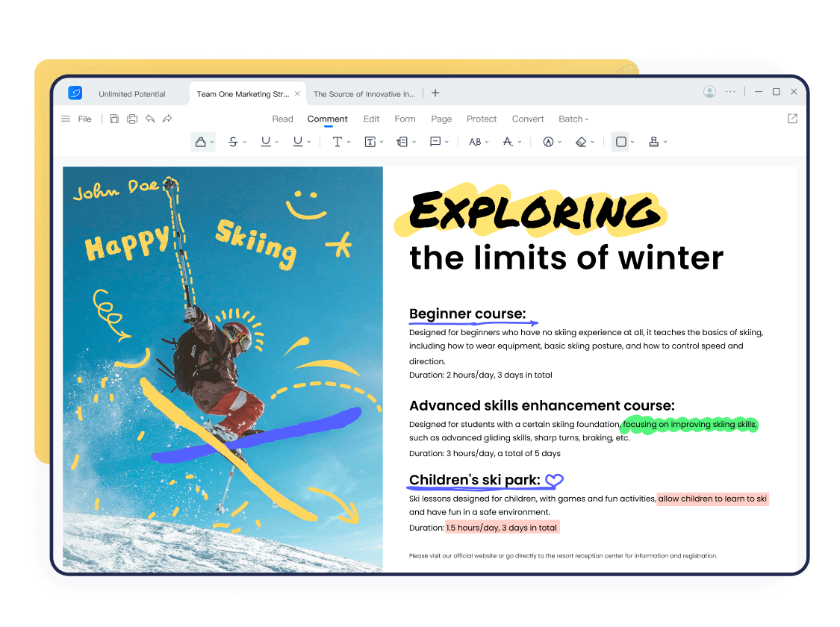Select the Highlight tool in the toolbar
Viewport: 840px width, 627px height.
(200, 142)
